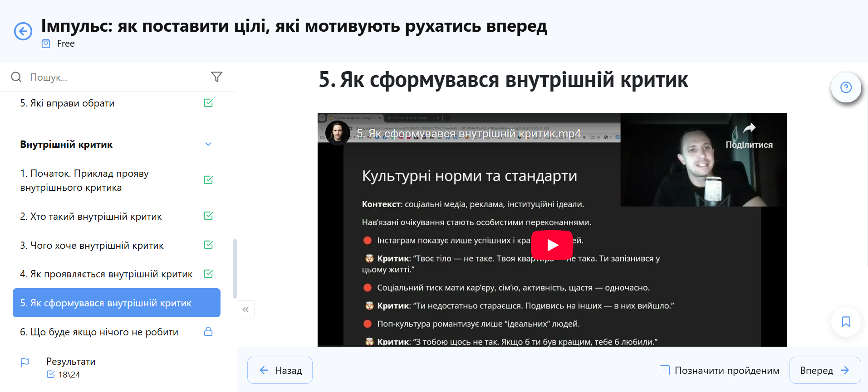Click the Вперед button
Image resolution: width=868 pixels, height=392 pixels.
click(824, 370)
